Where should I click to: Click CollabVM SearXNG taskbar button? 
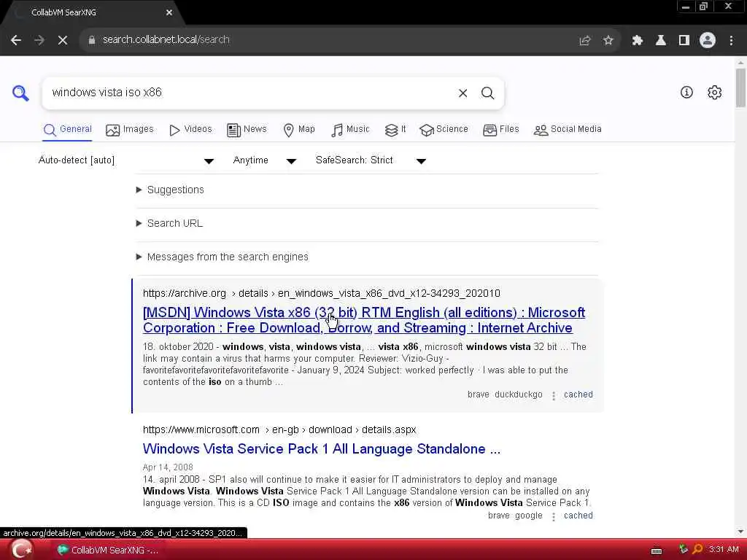pyautogui.click(x=109, y=550)
